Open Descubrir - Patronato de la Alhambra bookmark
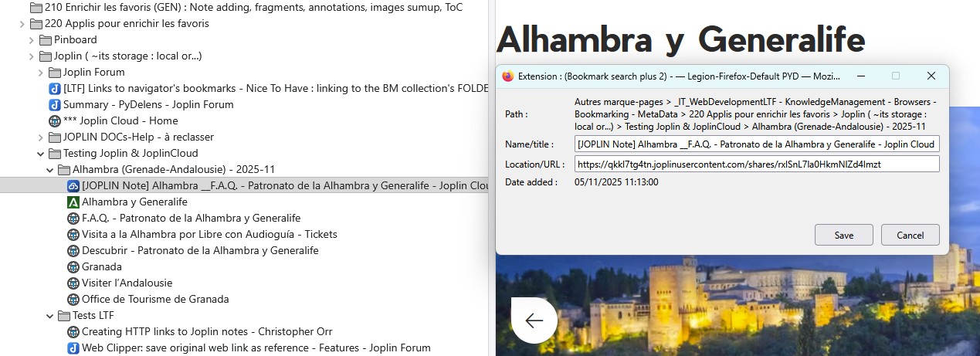980x356 pixels. click(x=200, y=250)
